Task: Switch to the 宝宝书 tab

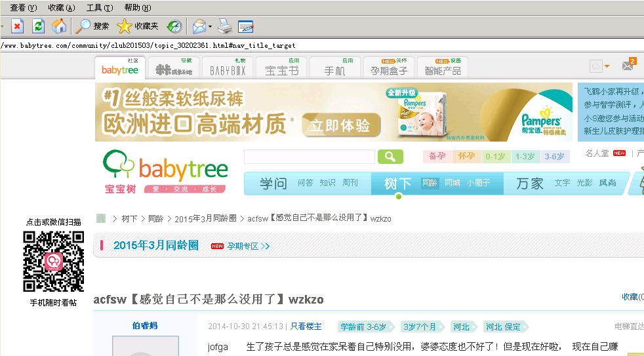Action: pyautogui.click(x=282, y=68)
